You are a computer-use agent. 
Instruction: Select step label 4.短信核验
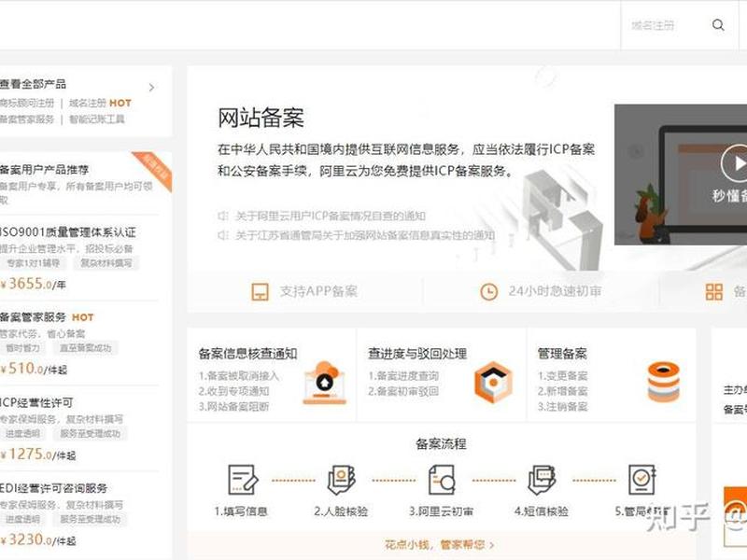tap(542, 511)
